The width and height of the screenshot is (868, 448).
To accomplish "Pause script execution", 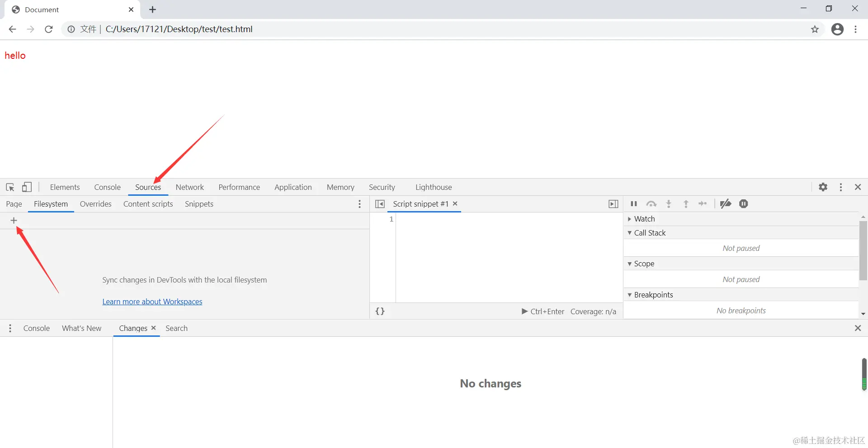I will coord(634,204).
